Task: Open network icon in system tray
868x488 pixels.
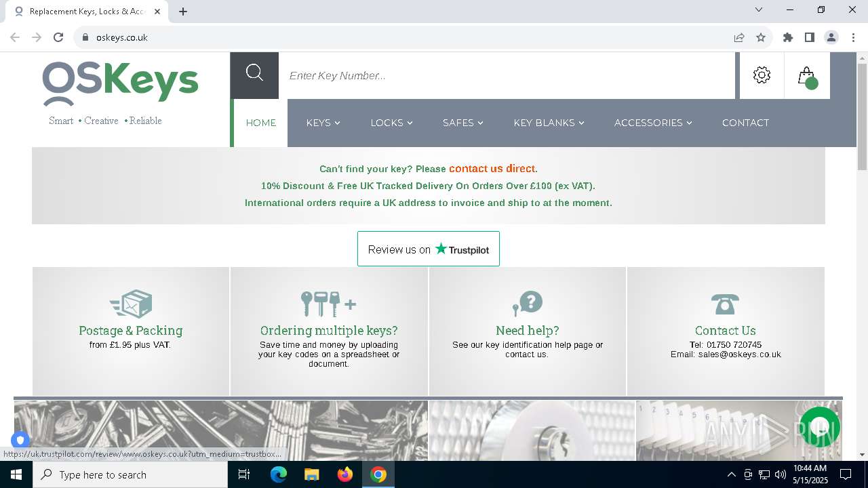Action: coord(764,474)
